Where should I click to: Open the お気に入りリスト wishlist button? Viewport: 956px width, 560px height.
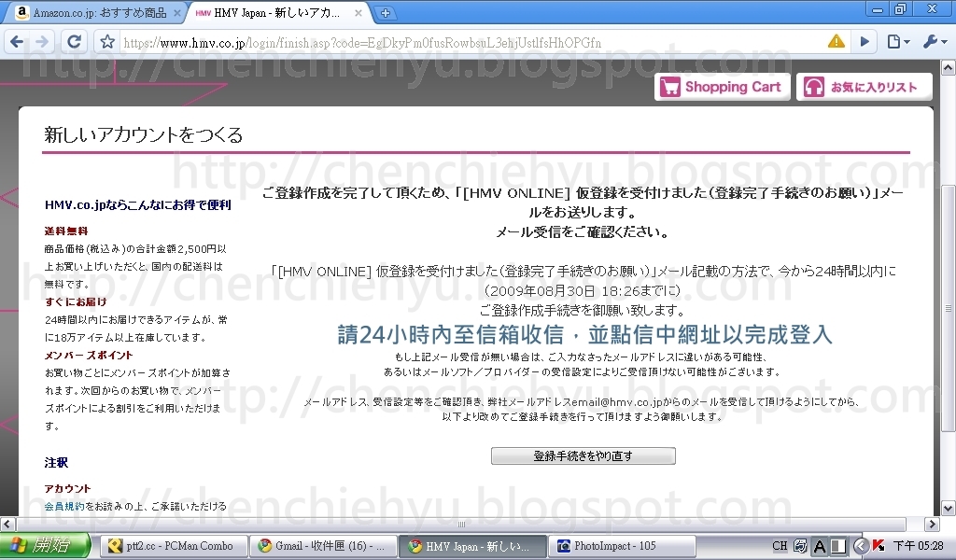point(865,87)
